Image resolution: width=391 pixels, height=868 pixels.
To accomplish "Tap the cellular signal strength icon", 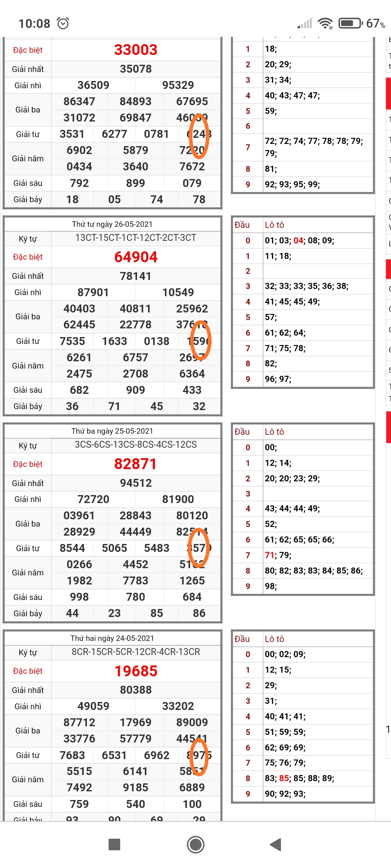I will click(304, 24).
